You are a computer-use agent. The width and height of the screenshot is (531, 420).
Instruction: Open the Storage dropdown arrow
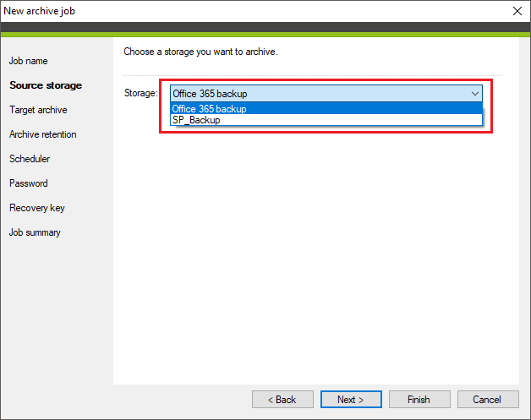475,94
